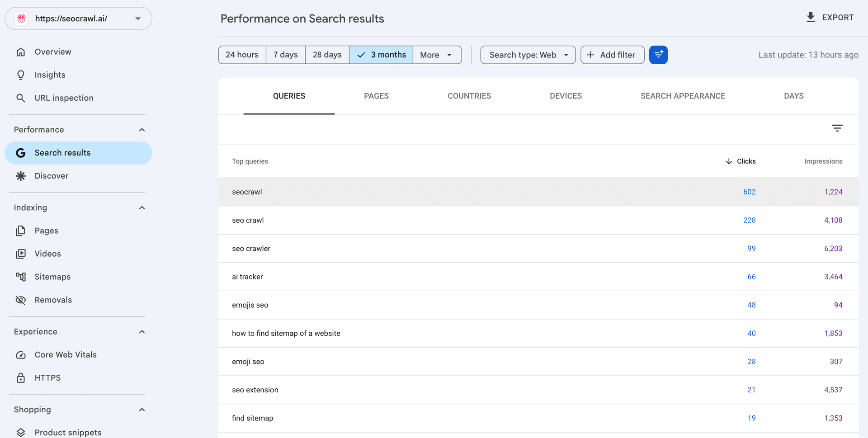
Task: Click the Insights lightbulb icon
Action: (21, 75)
